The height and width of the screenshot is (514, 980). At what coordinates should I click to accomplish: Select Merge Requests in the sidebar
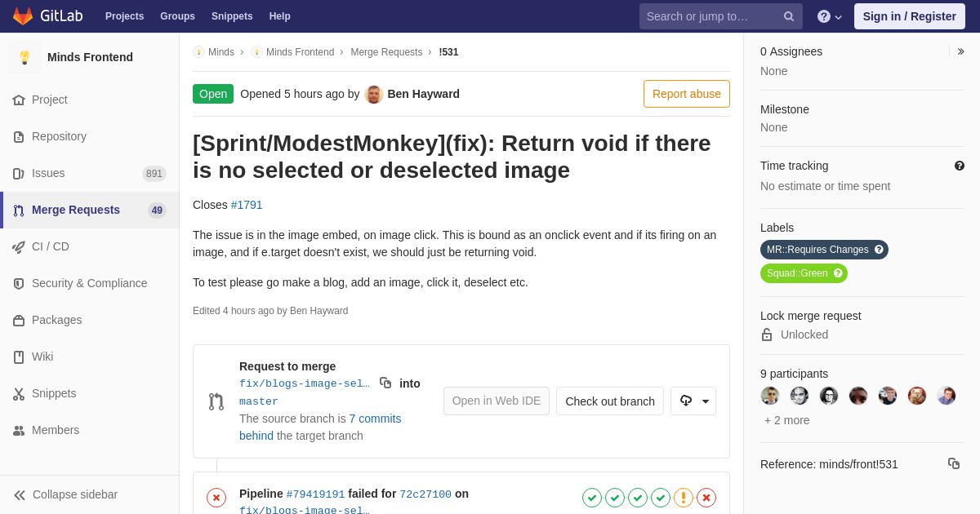(90, 210)
